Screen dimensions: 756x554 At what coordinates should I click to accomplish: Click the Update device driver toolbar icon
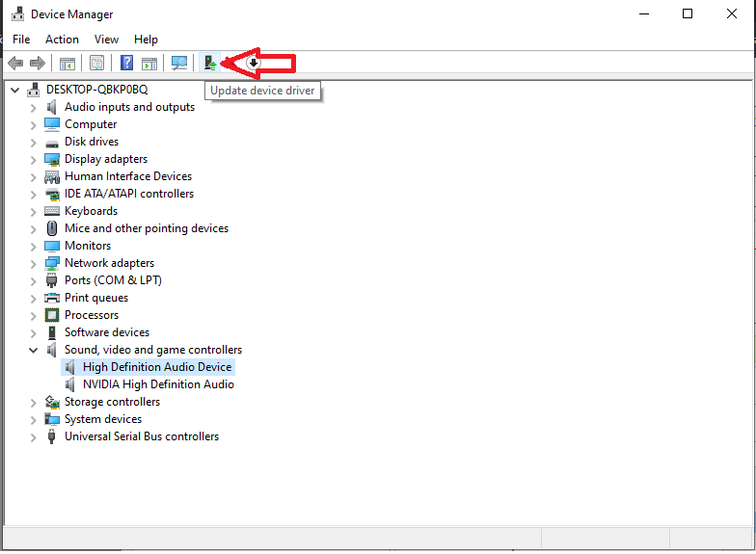coord(210,64)
